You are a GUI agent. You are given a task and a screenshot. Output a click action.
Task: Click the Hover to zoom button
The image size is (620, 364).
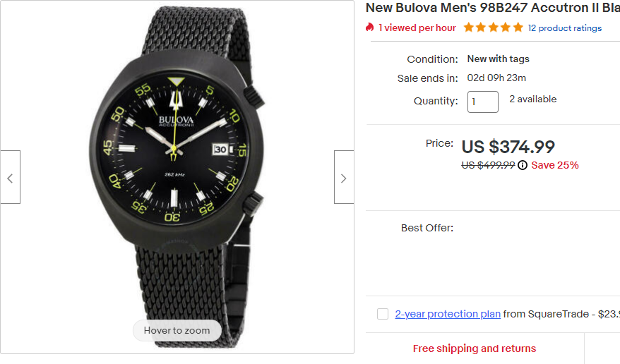(177, 330)
